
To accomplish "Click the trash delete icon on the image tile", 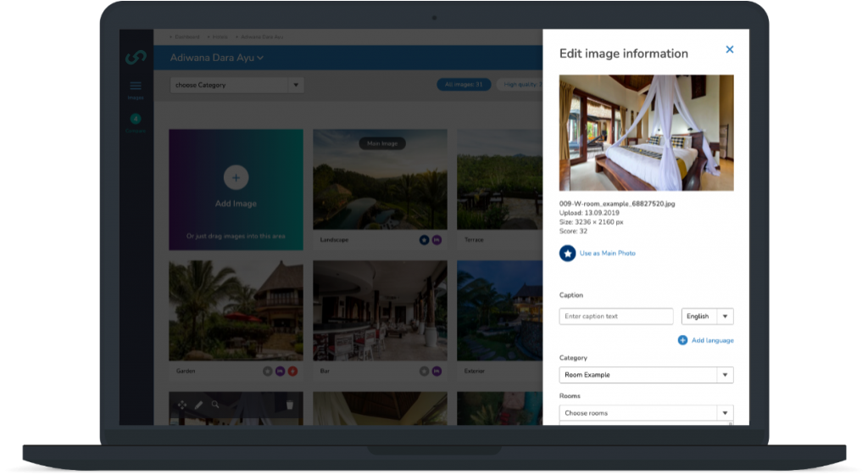I will [x=290, y=405].
